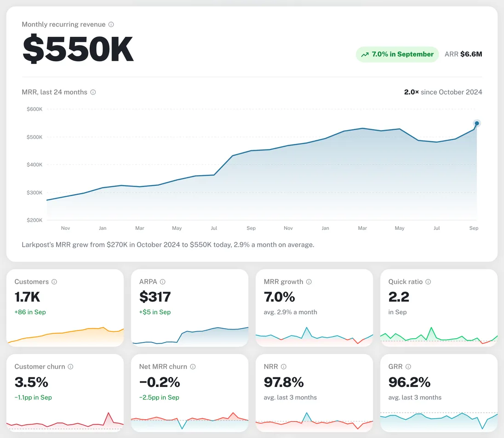
Task: Click the 7.0% in September badge
Action: [x=397, y=54]
